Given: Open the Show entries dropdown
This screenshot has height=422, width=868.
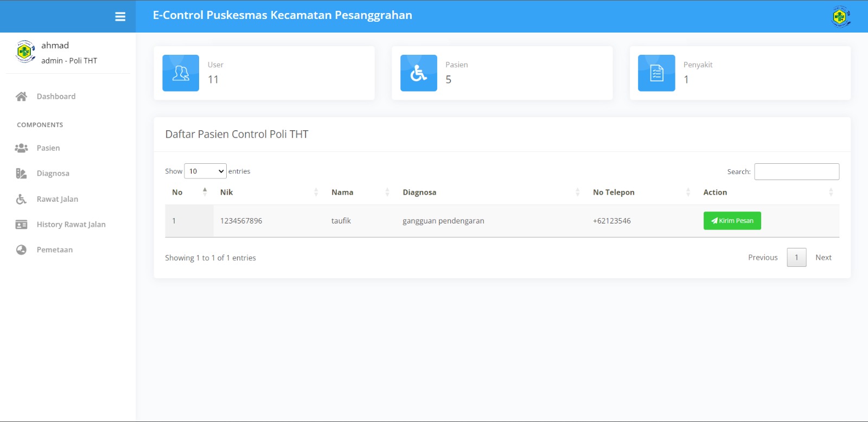Looking at the screenshot, I should tap(205, 171).
